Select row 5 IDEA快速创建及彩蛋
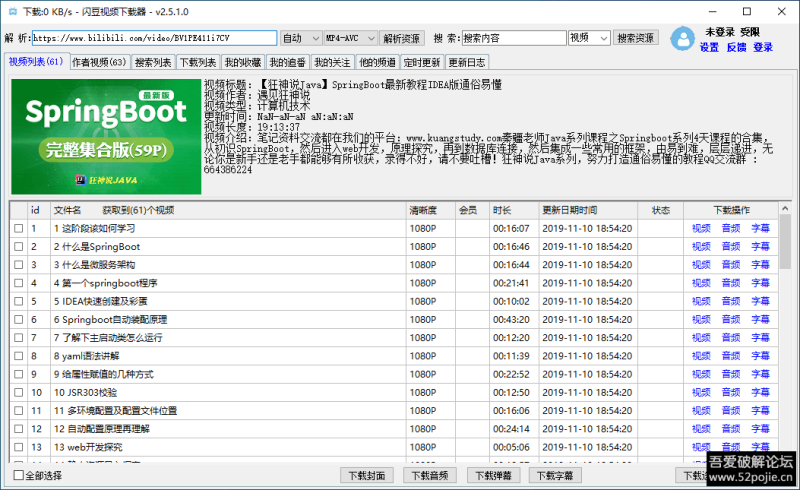 pos(394,301)
